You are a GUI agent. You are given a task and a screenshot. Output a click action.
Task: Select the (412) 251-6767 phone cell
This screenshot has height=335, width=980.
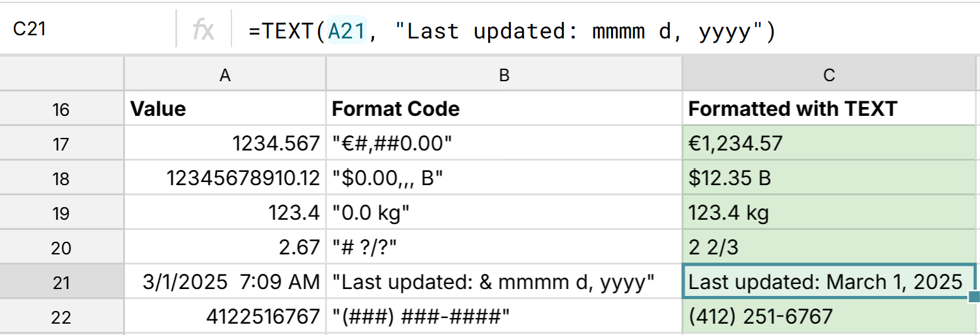point(829,317)
